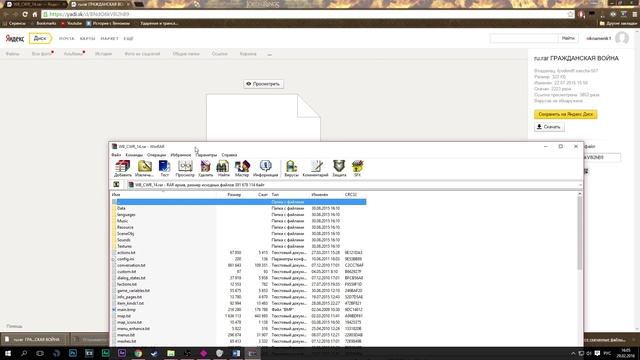
Task: Click WinRAR Comment (Комментарий) icon
Action: coord(316,168)
